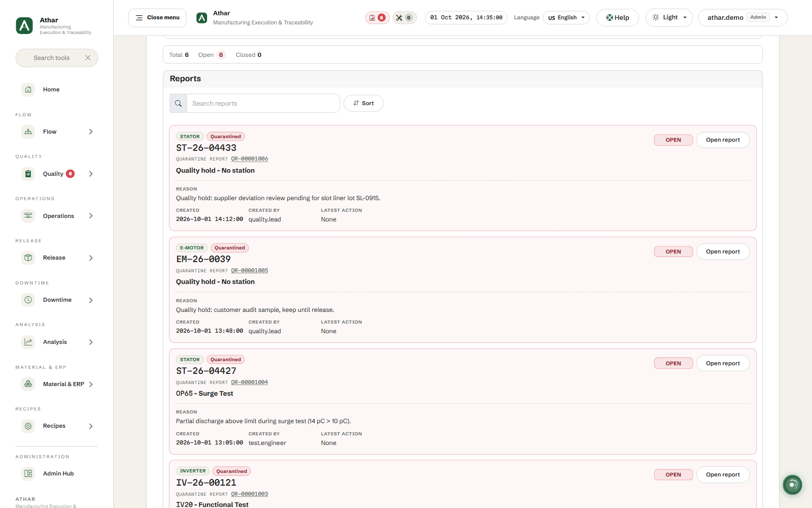The width and height of the screenshot is (812, 508).
Task: Open the Home icon in the sidebar
Action: (28, 89)
